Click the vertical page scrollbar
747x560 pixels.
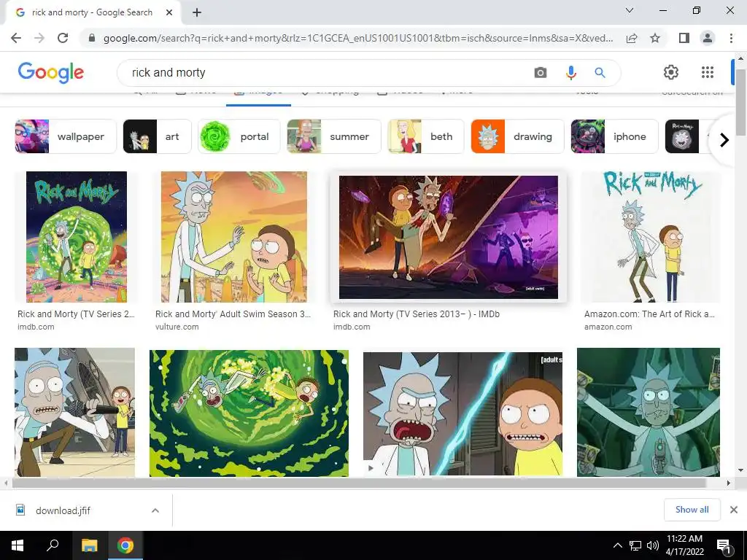click(x=741, y=102)
